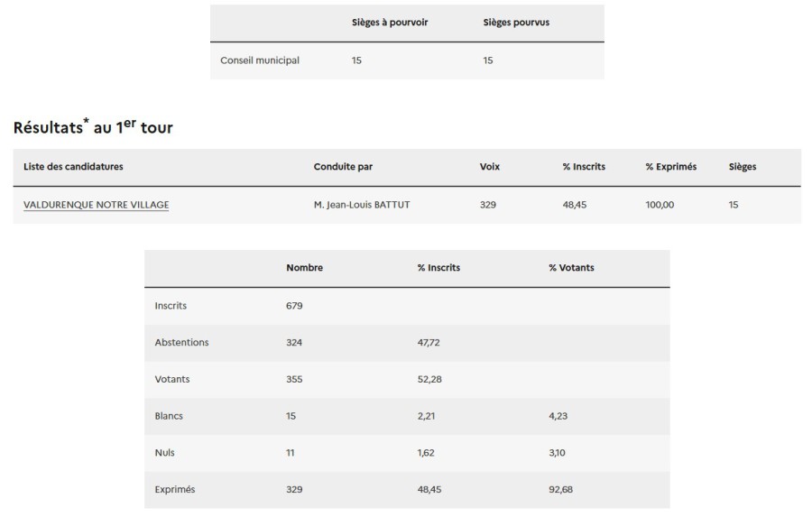Click the candidate name M. Jean-Louis BATTUT
The height and width of the screenshot is (517, 812).
click(362, 205)
